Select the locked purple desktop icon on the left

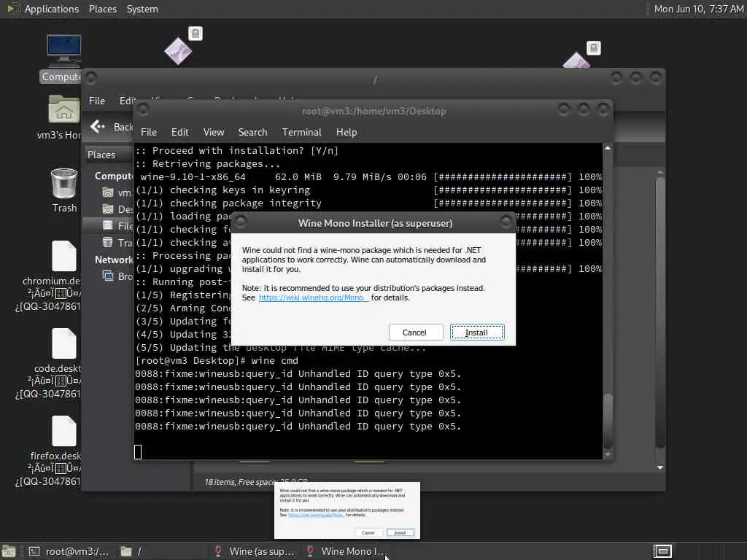coord(179,50)
